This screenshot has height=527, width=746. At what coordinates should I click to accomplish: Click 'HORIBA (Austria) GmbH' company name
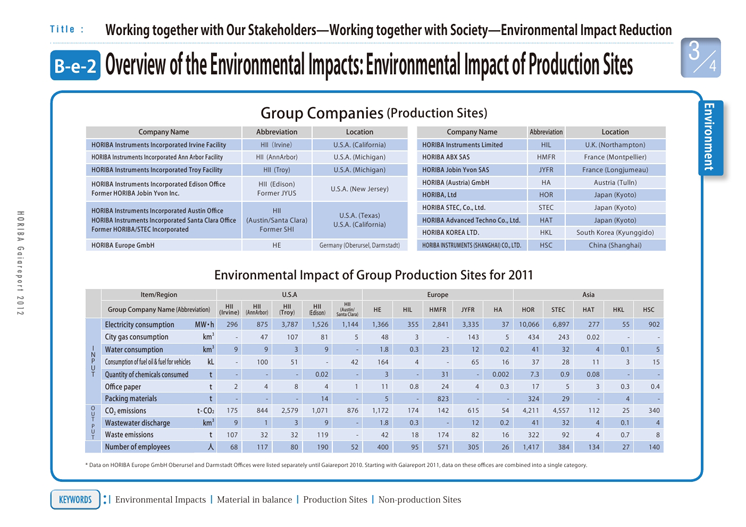pos(455,183)
